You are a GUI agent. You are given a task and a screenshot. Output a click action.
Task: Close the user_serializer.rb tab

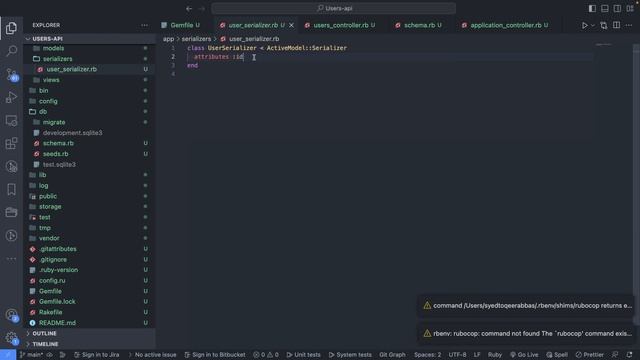[x=291, y=25]
